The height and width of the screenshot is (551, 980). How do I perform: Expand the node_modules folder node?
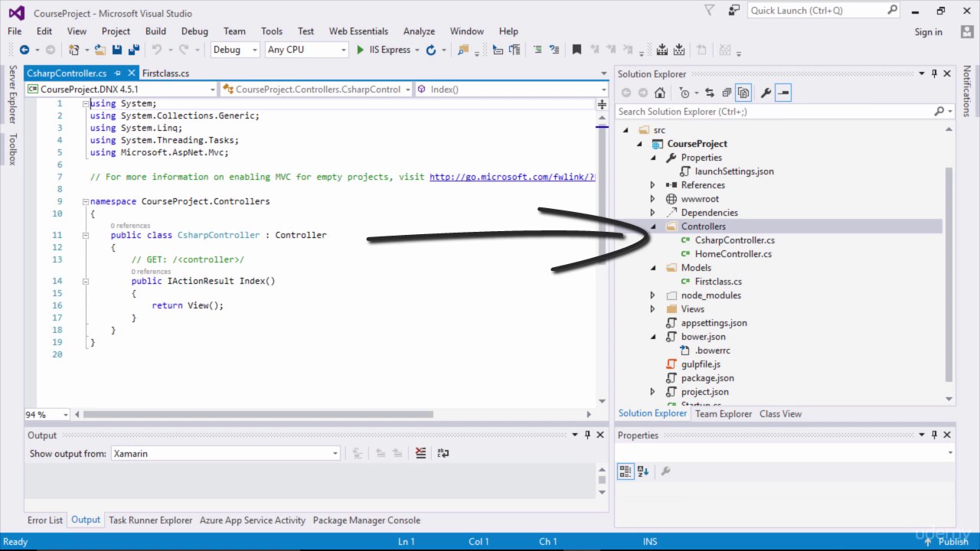[x=653, y=295]
